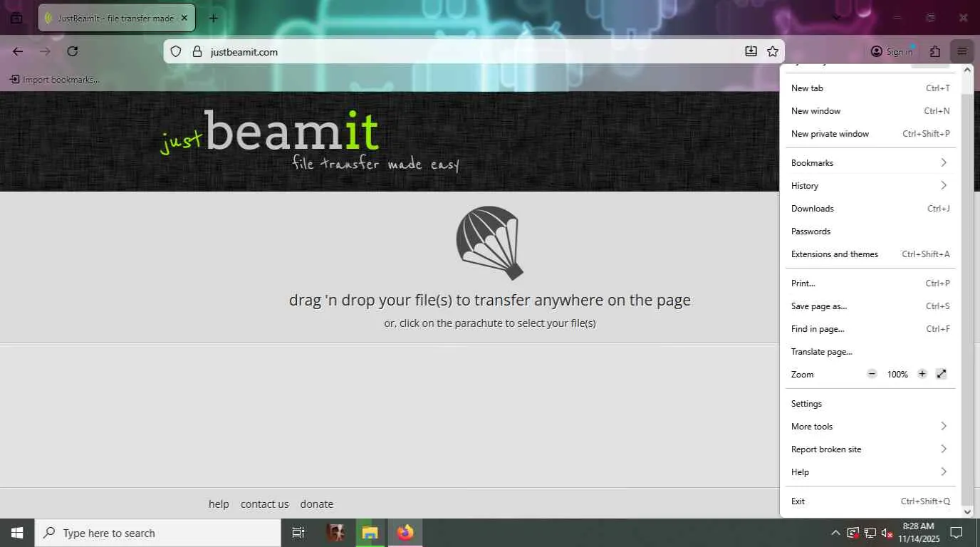This screenshot has width=980, height=547.
Task: Open the pinned portrait-thumbnail app on the taskbar
Action: point(335,533)
